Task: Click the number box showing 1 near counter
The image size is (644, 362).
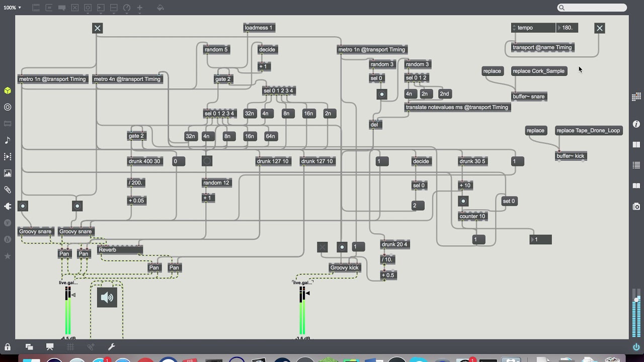Action: point(541,240)
